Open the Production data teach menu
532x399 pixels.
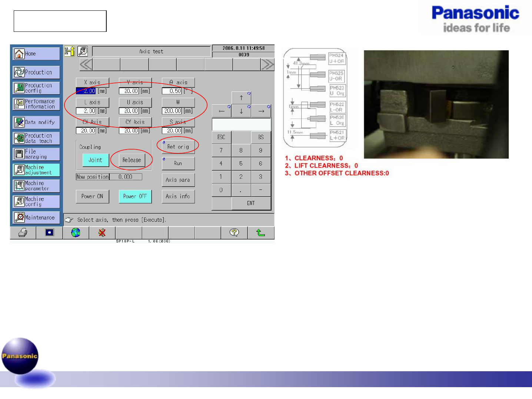click(36, 138)
